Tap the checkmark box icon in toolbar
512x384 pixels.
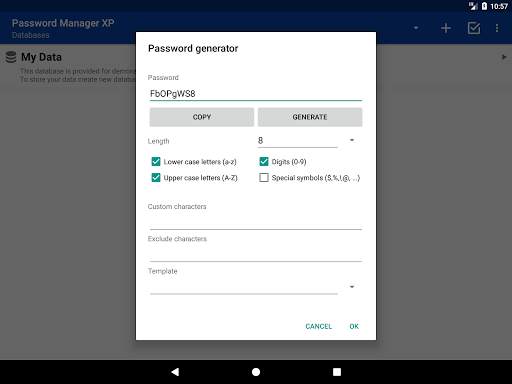pos(474,28)
